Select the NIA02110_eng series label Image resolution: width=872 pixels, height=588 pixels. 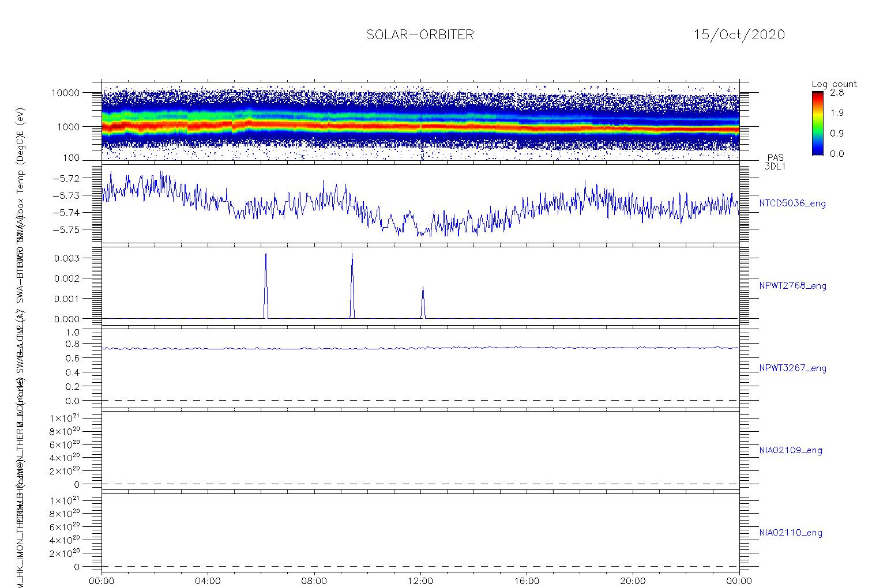pos(791,533)
